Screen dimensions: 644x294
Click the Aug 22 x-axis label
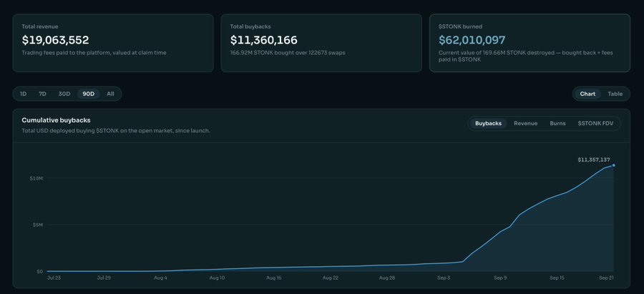(330, 278)
